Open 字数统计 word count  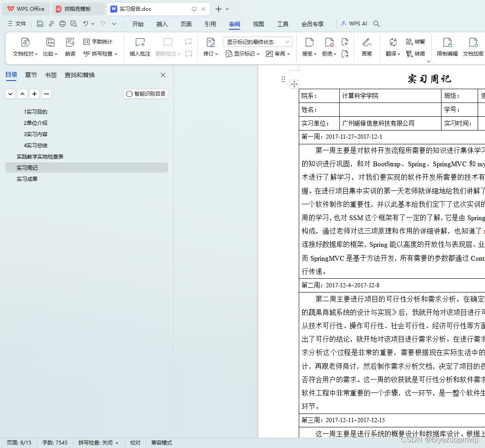[98, 42]
